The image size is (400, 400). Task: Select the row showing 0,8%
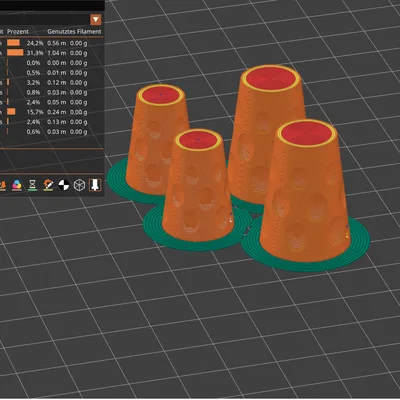pyautogui.click(x=52, y=92)
